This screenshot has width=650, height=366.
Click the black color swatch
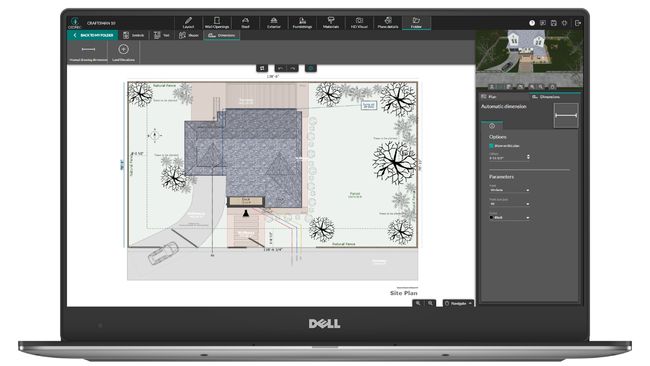492,217
